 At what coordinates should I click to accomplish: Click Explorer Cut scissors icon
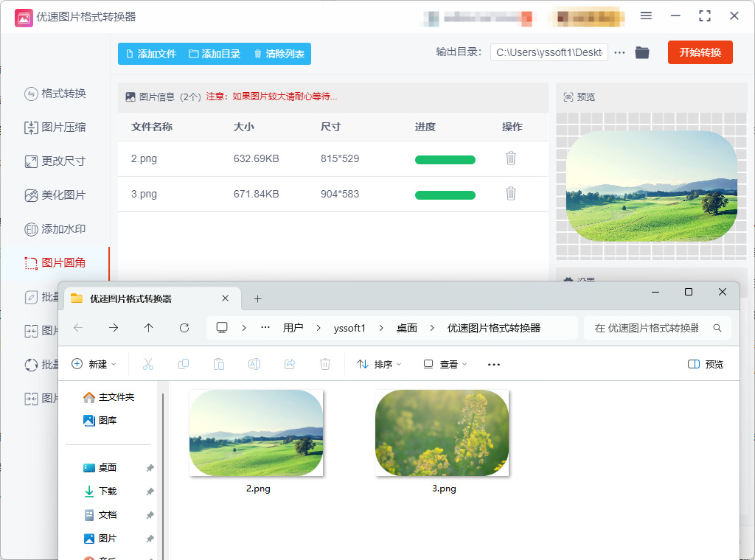click(147, 364)
